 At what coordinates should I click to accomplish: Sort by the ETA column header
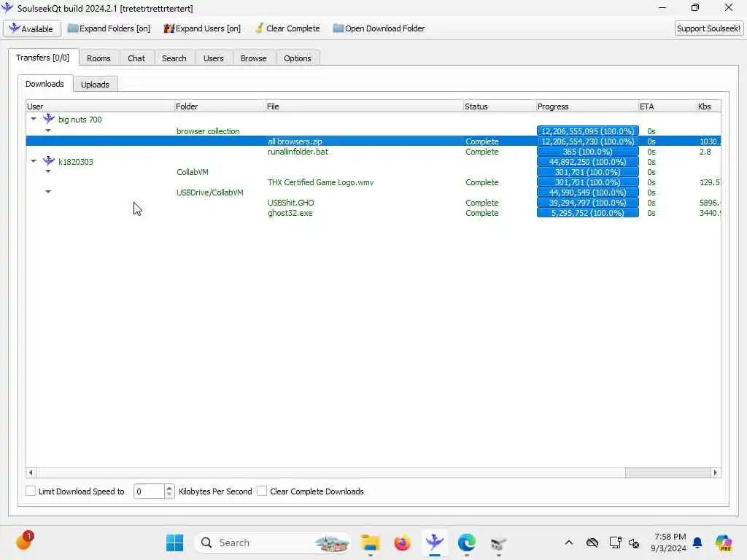(x=667, y=106)
